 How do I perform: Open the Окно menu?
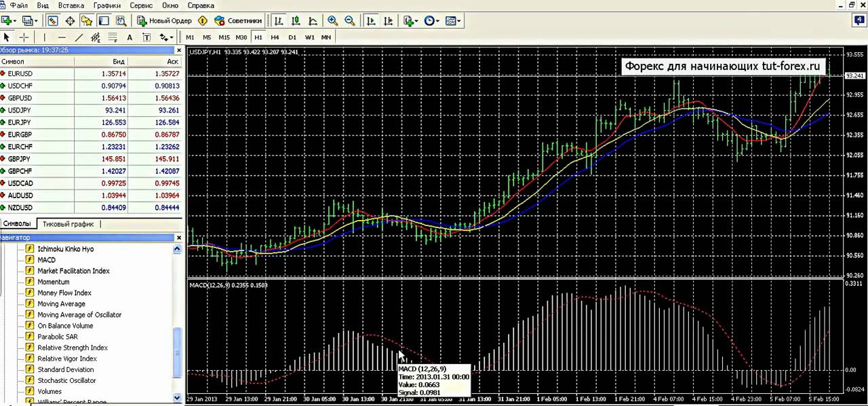170,5
